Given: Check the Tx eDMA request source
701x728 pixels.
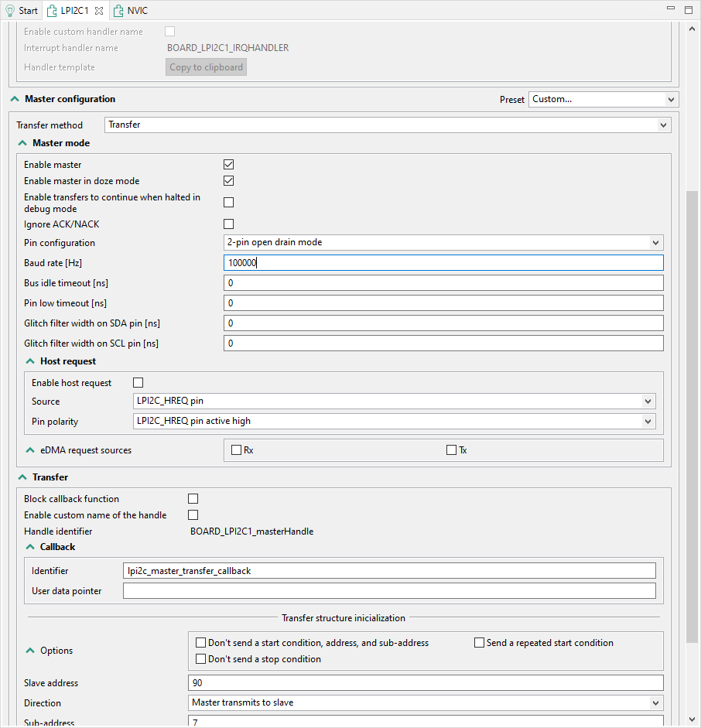Looking at the screenshot, I should point(451,449).
